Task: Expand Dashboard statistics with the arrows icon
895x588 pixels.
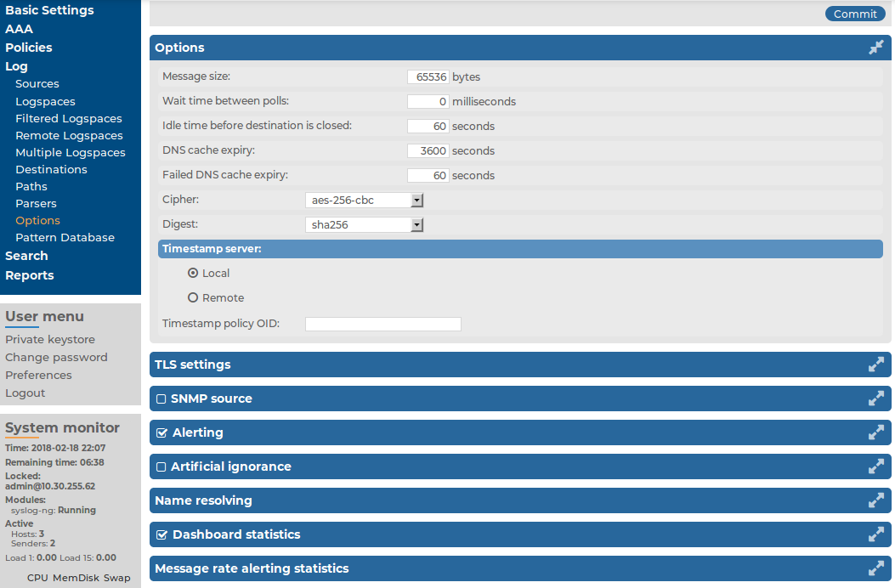Action: (x=876, y=534)
